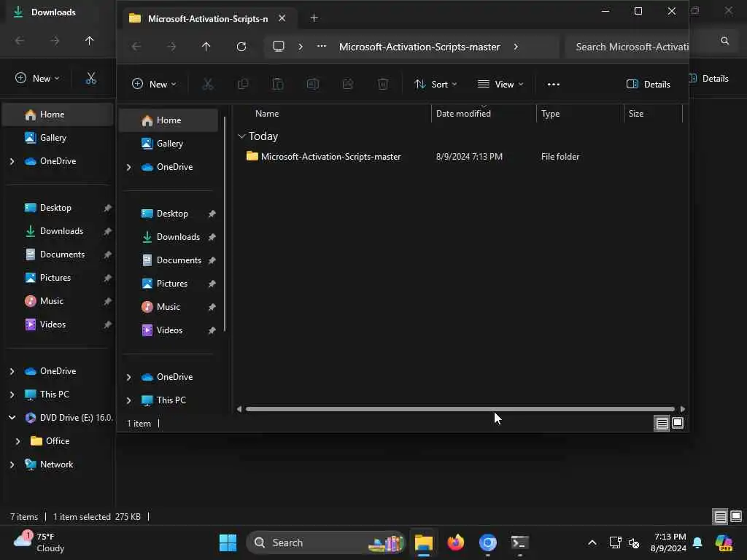Open Documents in front window sidebar
This screenshot has height=560, width=747.
click(169, 260)
